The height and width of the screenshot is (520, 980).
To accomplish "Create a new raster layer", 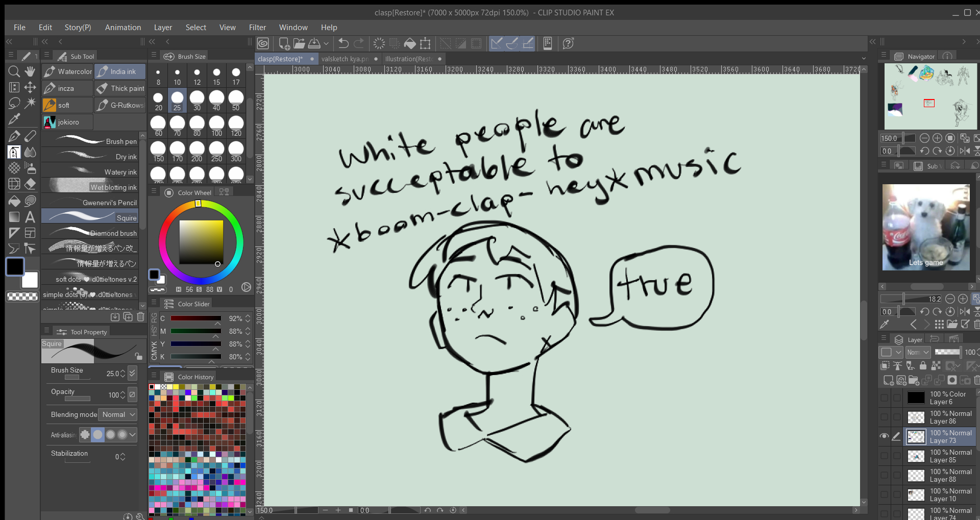I will [888, 380].
